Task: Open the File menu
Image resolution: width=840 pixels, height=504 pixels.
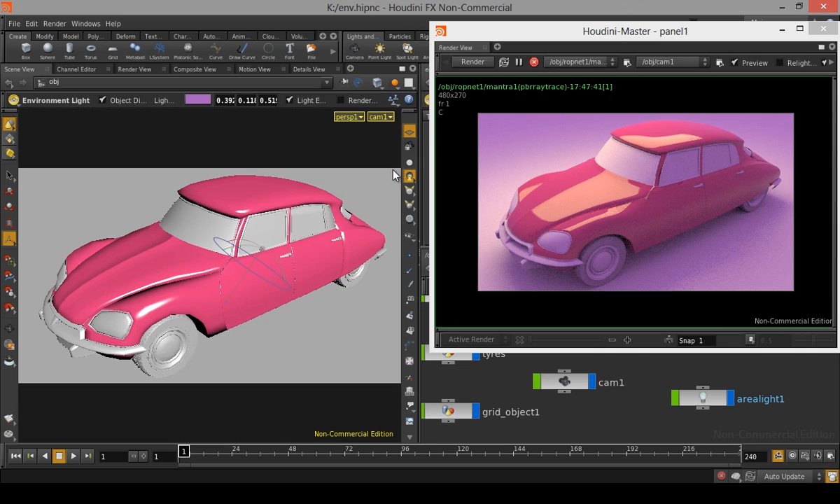Action: coord(14,24)
